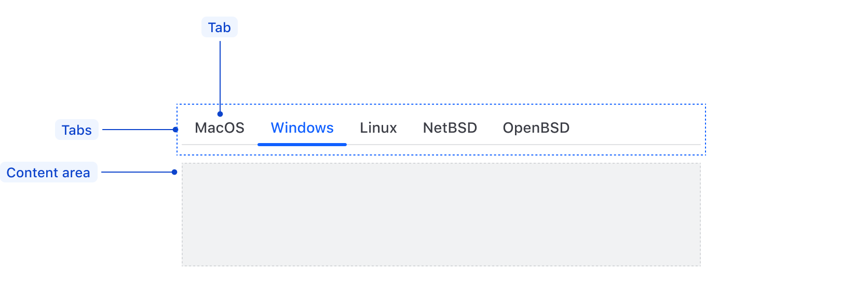Image resolution: width=868 pixels, height=283 pixels.
Task: Click the blue dot above the MacOS tab
Action: pos(220,114)
